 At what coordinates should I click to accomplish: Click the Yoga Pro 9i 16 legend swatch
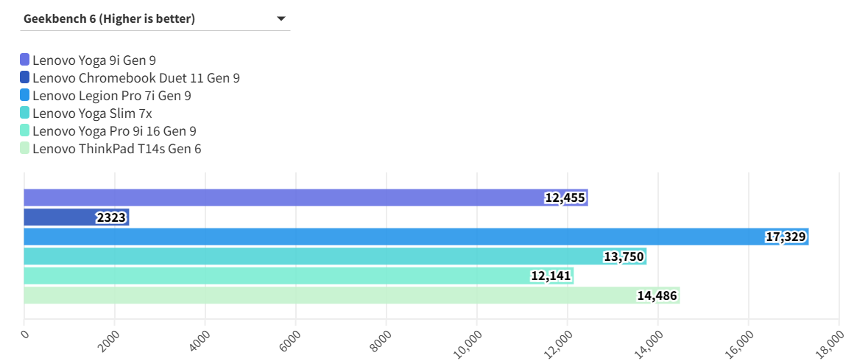point(25,131)
